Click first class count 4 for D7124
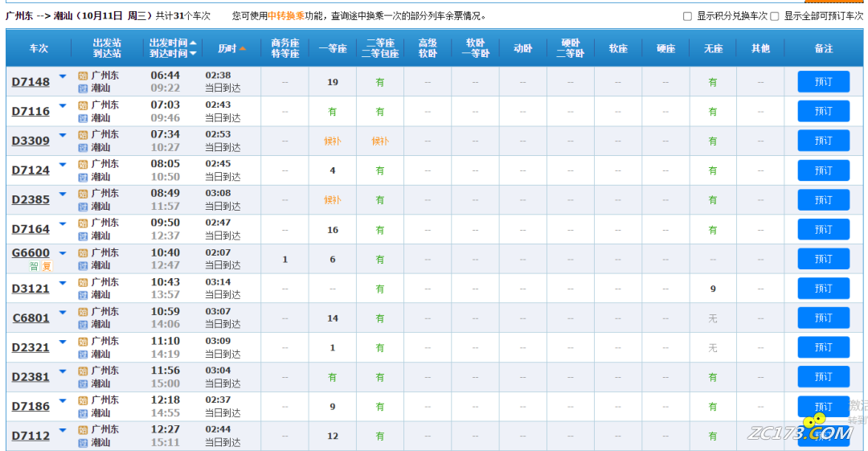This screenshot has width=868, height=451. pyautogui.click(x=333, y=170)
